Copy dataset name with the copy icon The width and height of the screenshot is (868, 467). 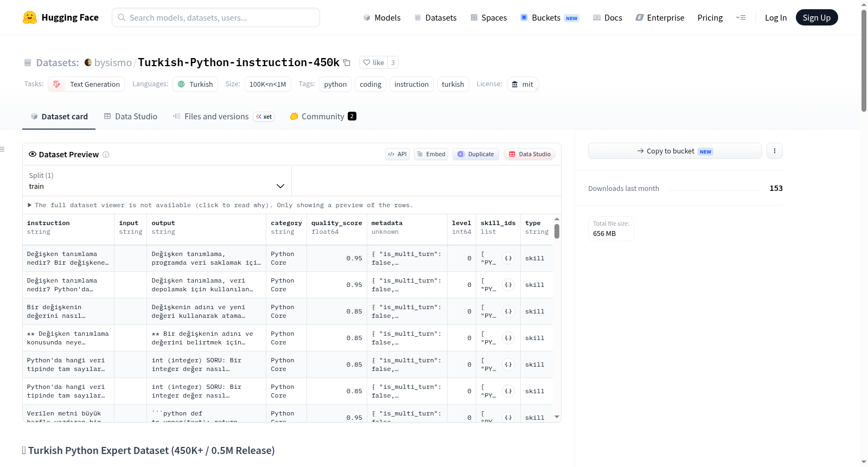(347, 62)
